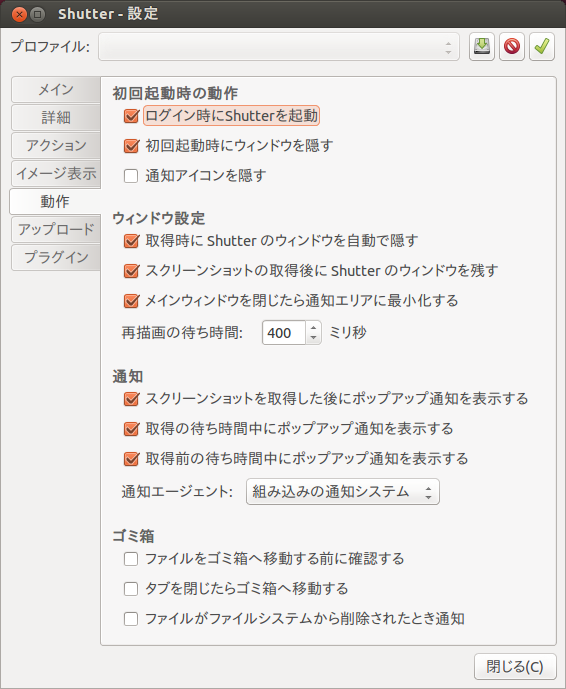Click the 閉じる(C) button

point(515,667)
